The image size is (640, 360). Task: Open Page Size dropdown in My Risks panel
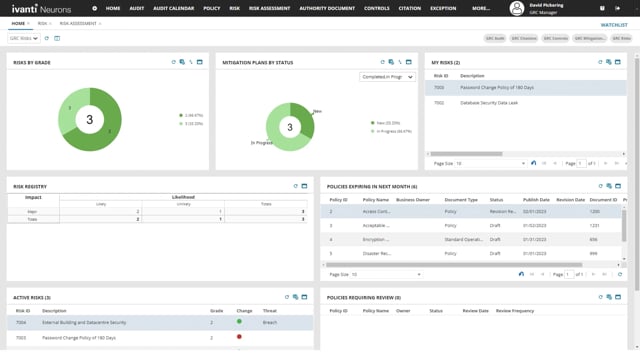coord(491,163)
